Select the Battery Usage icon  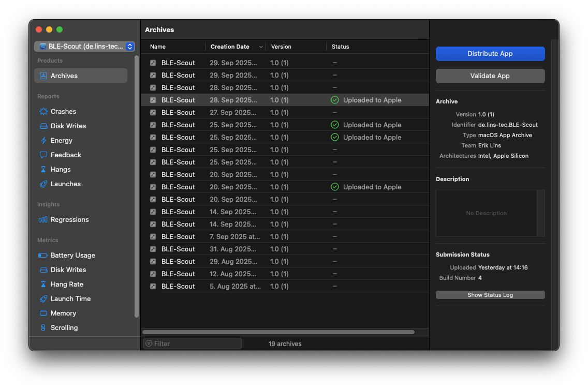tap(43, 256)
